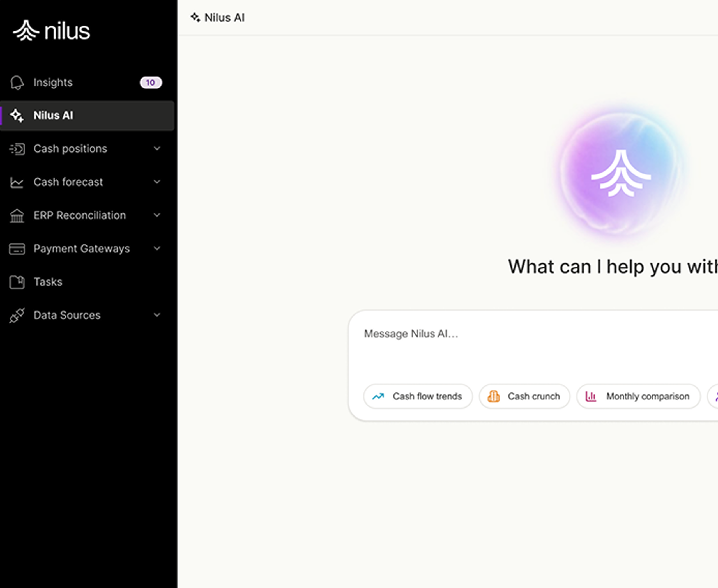Select the Cash crunch suggestion

click(524, 396)
